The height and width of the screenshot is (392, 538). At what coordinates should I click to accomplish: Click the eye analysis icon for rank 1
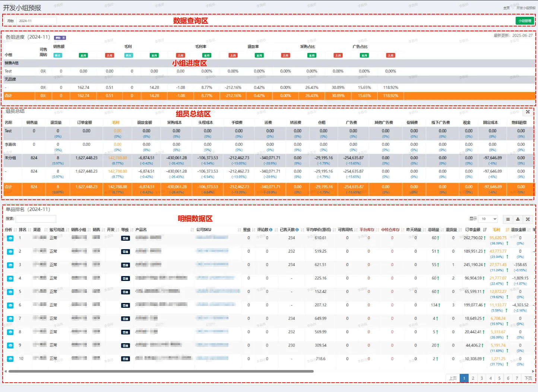tap(10, 238)
